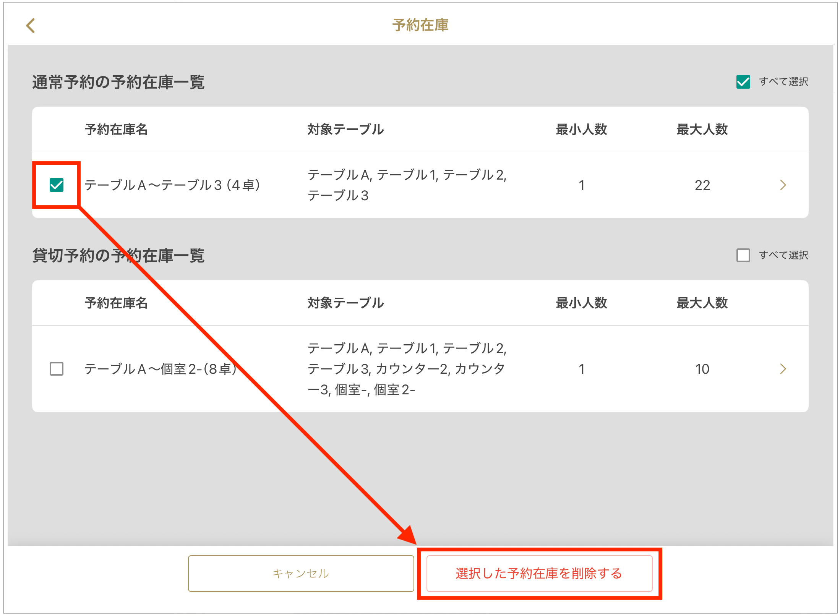
Task: Click 対象テーブル header in 貸切予約 table
Action: point(345,303)
